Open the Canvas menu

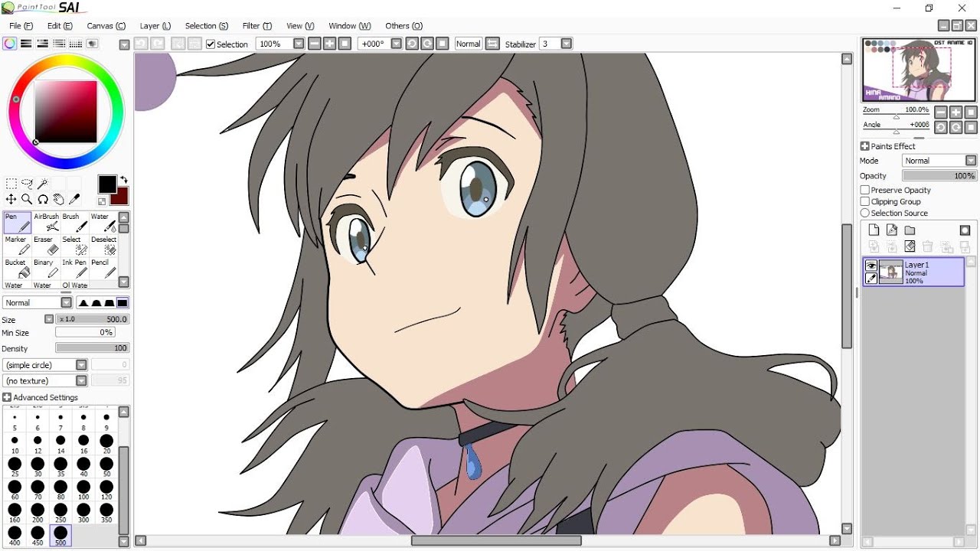click(x=106, y=26)
